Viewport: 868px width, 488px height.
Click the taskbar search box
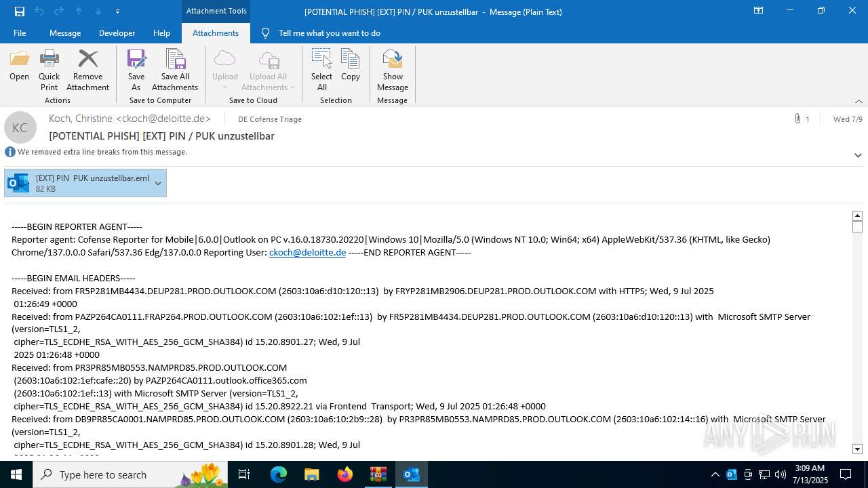tap(130, 474)
